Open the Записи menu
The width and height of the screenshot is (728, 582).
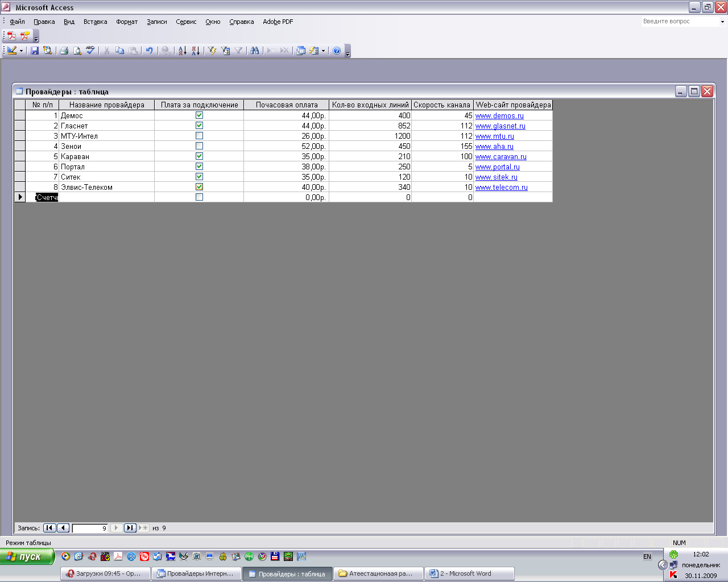(156, 22)
